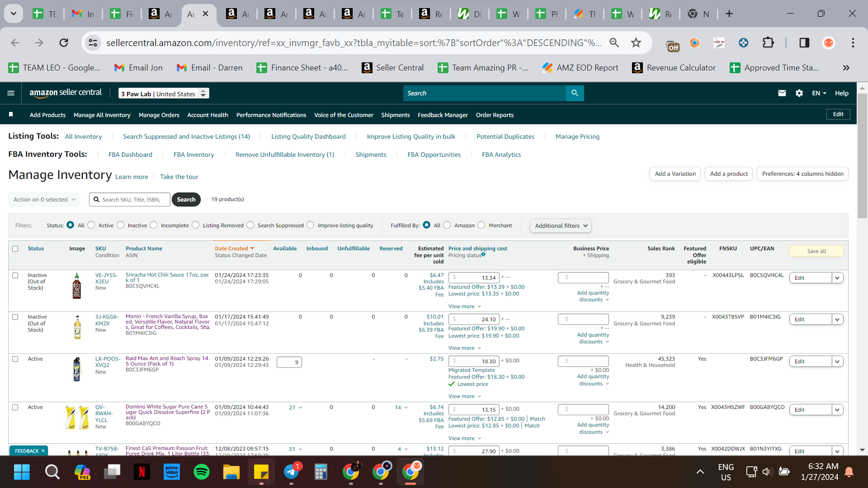Screen dimensions: 868x488
Task: Tick the checkbox for the Domino Sugar row
Action: [x=15, y=407]
